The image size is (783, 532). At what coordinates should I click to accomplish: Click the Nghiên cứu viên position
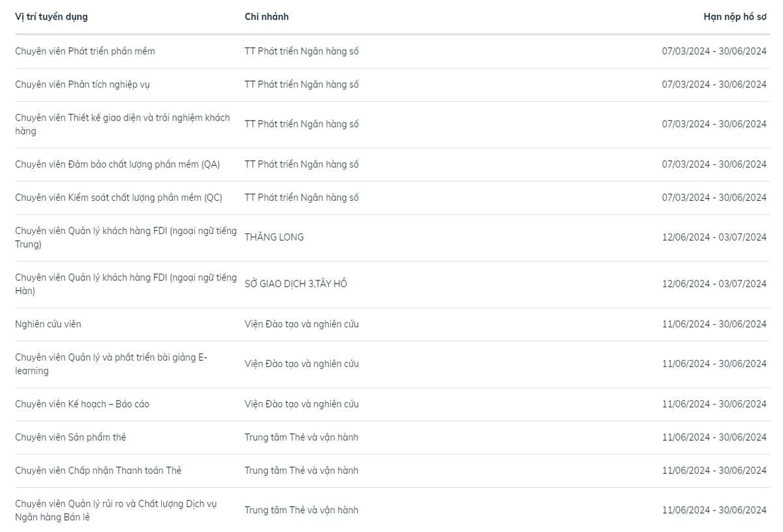click(x=48, y=324)
